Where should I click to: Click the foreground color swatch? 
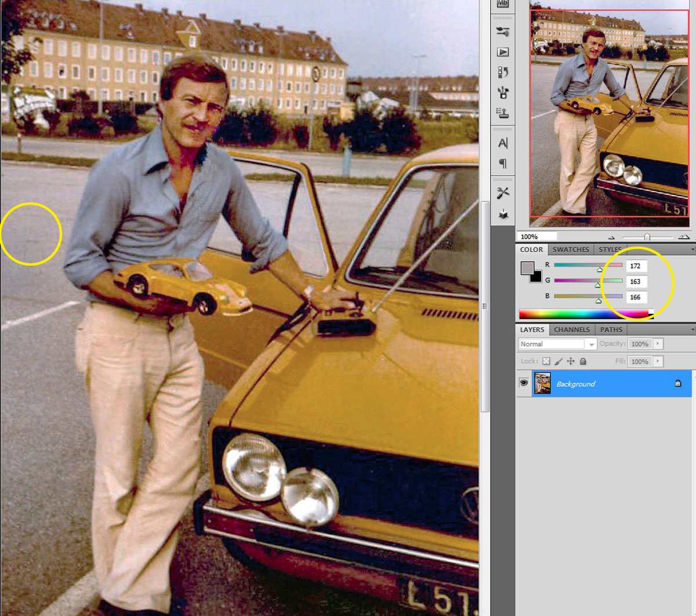point(527,269)
